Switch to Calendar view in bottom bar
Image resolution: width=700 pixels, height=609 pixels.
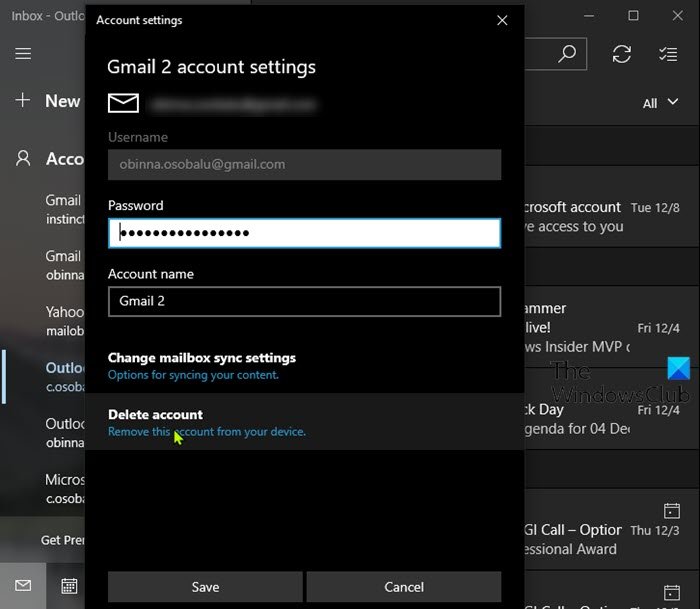point(69,585)
